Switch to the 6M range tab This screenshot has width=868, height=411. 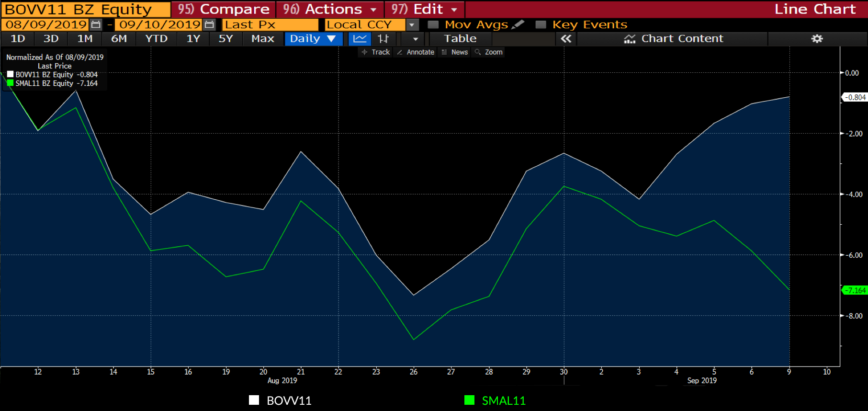119,39
